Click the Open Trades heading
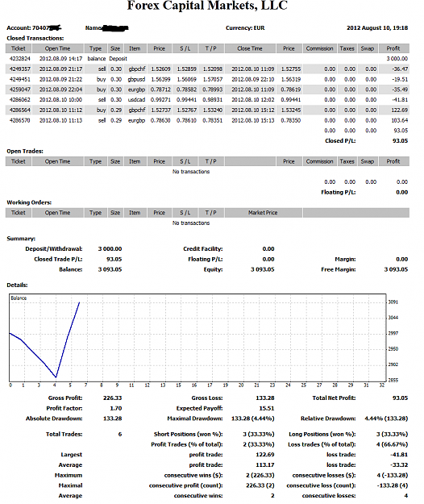Screen dimensions: 424x504 25,152
